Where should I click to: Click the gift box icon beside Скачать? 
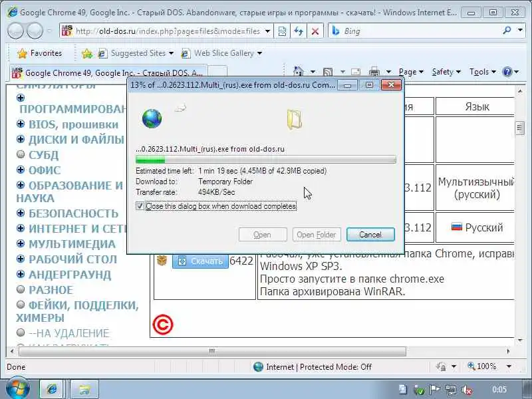162,261
